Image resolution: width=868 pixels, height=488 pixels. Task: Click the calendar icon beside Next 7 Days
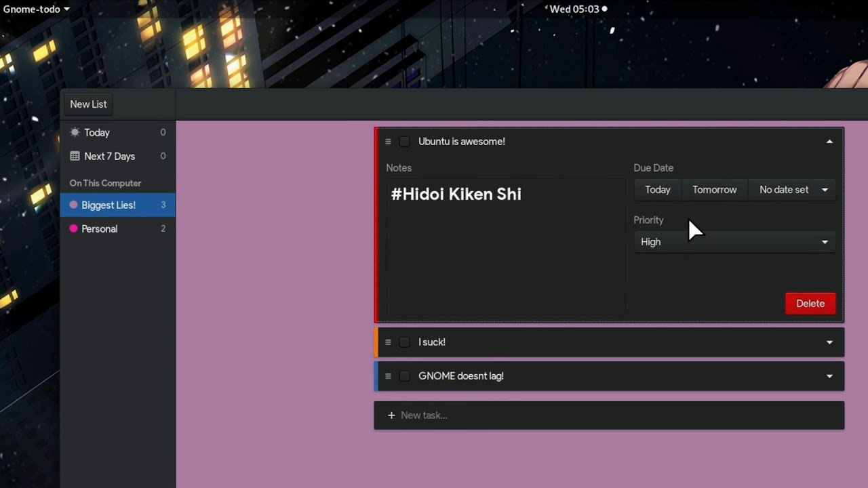click(75, 156)
